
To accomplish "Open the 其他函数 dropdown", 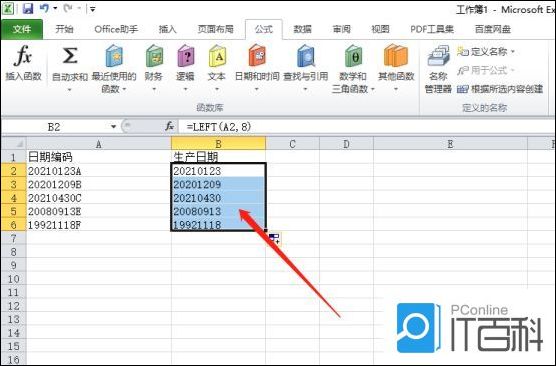I will 396,89.
